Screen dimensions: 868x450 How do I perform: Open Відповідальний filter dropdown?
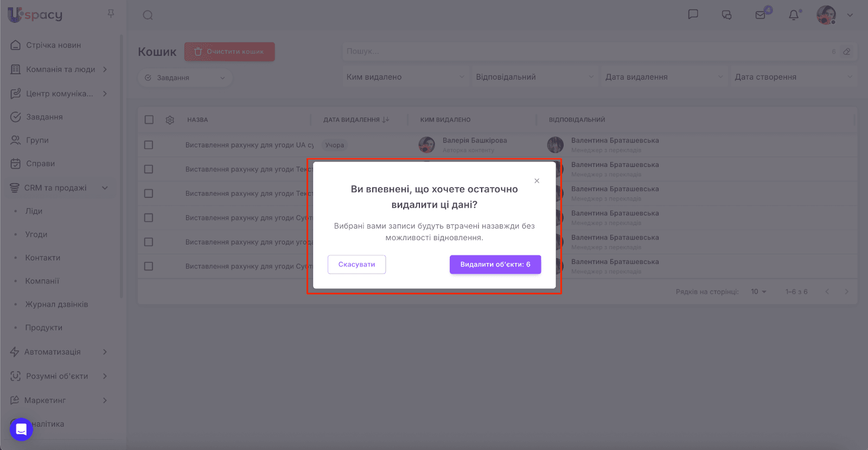pos(535,77)
